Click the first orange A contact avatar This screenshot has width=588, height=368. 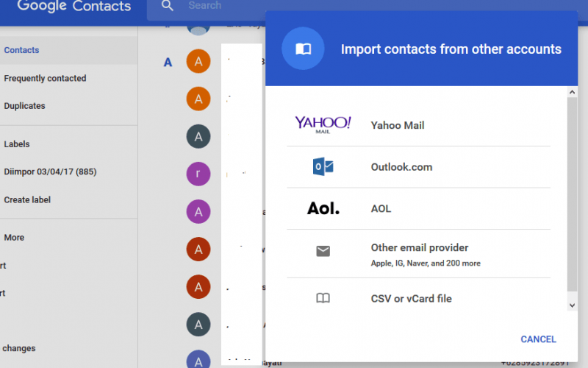tap(198, 61)
